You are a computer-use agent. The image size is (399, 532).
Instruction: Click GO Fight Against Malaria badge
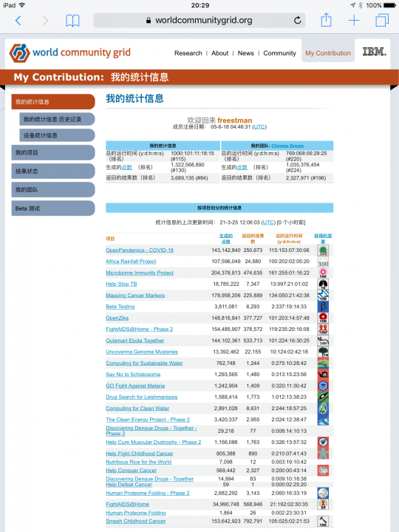tap(323, 386)
